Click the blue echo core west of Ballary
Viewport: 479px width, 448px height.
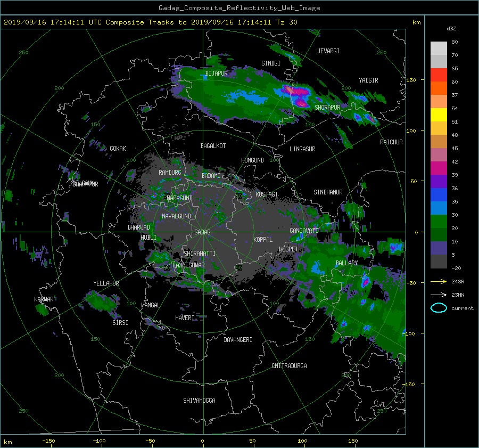[x=316, y=267]
